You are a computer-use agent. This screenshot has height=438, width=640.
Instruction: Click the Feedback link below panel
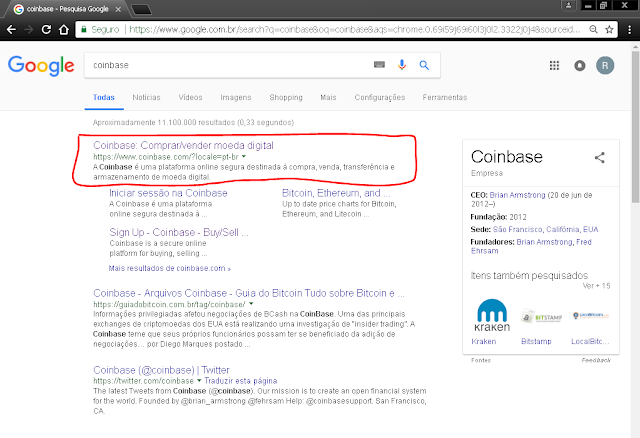pyautogui.click(x=596, y=360)
